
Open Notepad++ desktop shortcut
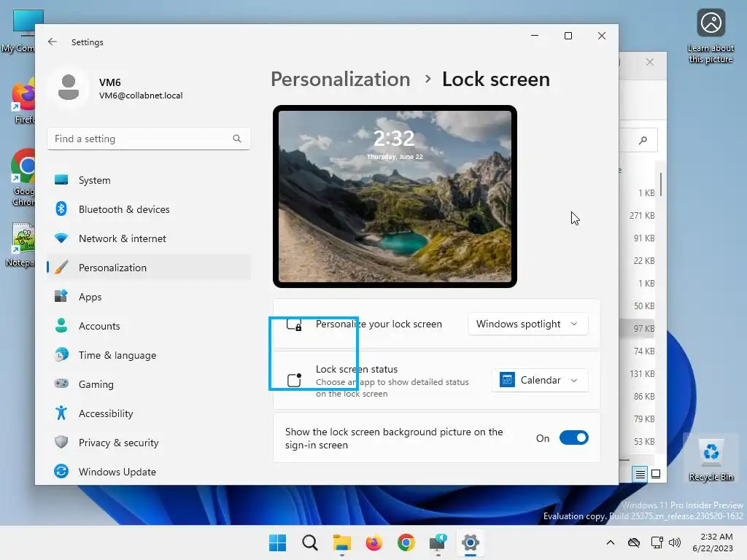(x=21, y=245)
